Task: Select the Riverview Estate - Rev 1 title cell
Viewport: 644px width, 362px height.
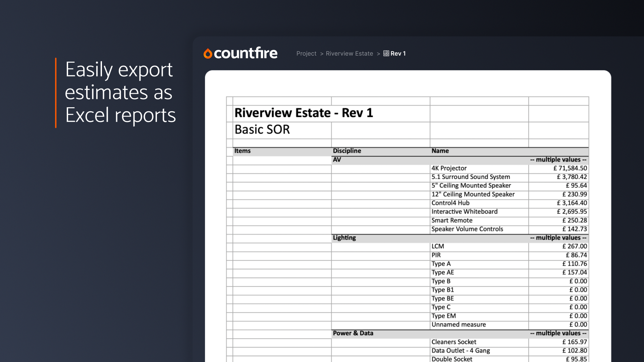Action: [x=304, y=113]
